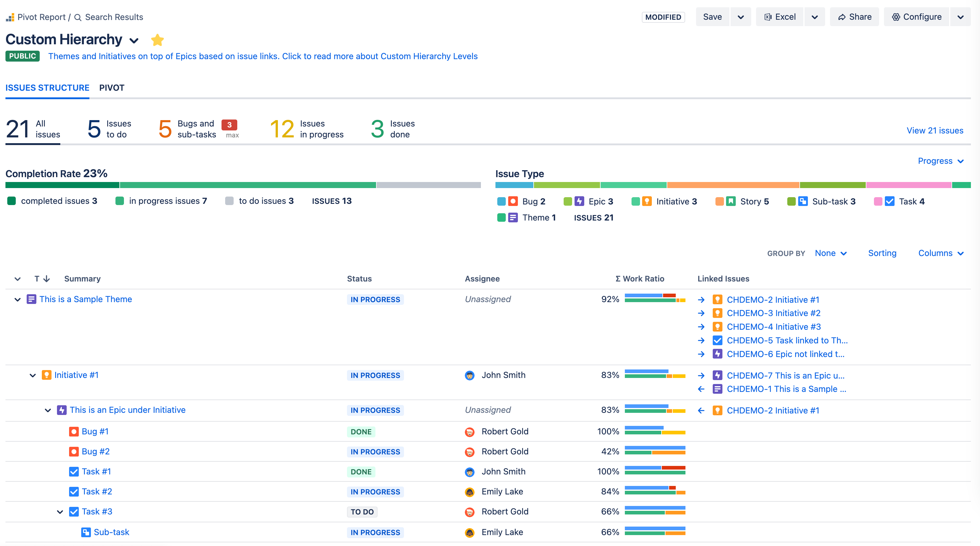Click the Initiative icon beside Initiative #1
The width and height of the screenshot is (980, 546).
click(46, 375)
